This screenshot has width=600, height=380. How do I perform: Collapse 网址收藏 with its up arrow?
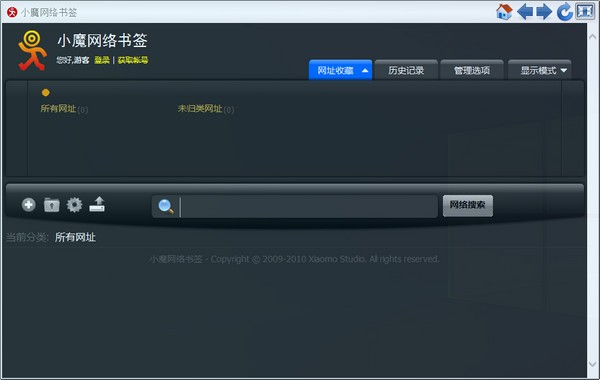coord(365,70)
